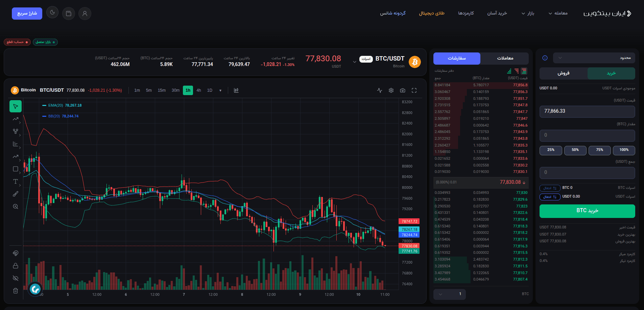Select the 30m timeframe
Viewport: 644px width, 310px height.
(175, 90)
